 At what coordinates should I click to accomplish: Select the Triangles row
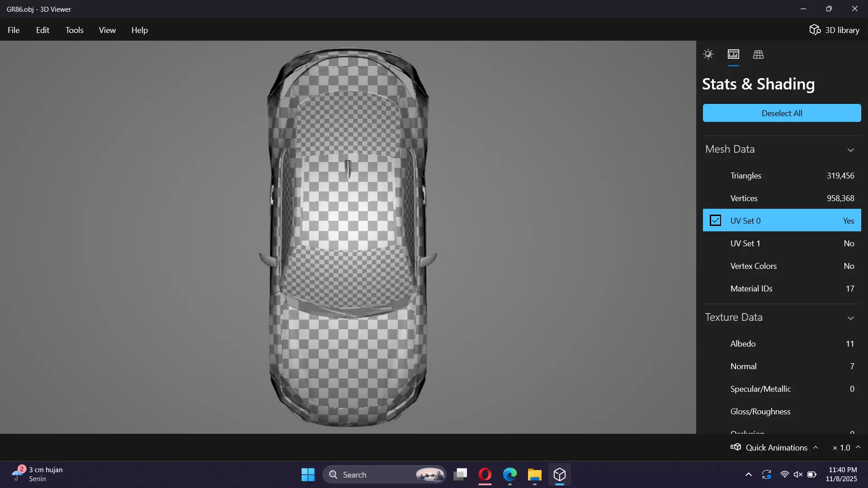pyautogui.click(x=782, y=175)
